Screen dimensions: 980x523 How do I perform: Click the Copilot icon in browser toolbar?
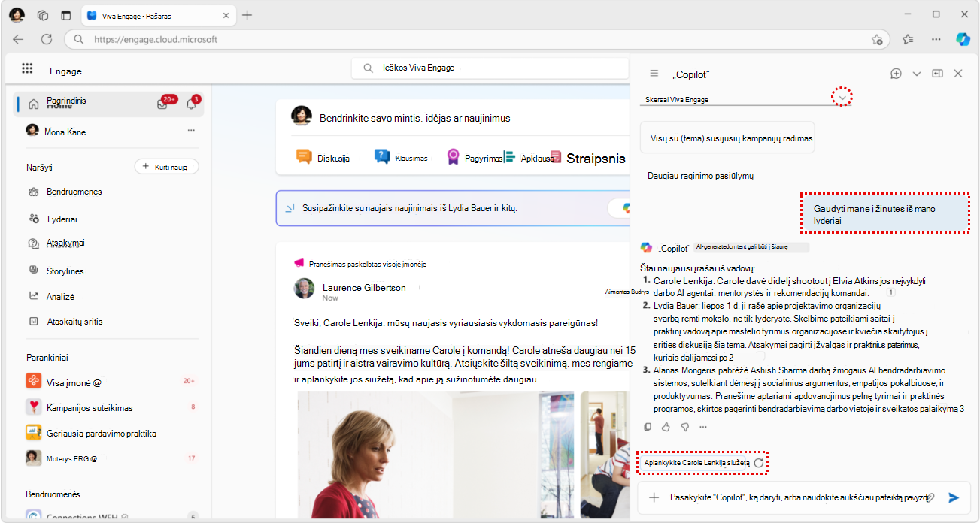pyautogui.click(x=963, y=39)
